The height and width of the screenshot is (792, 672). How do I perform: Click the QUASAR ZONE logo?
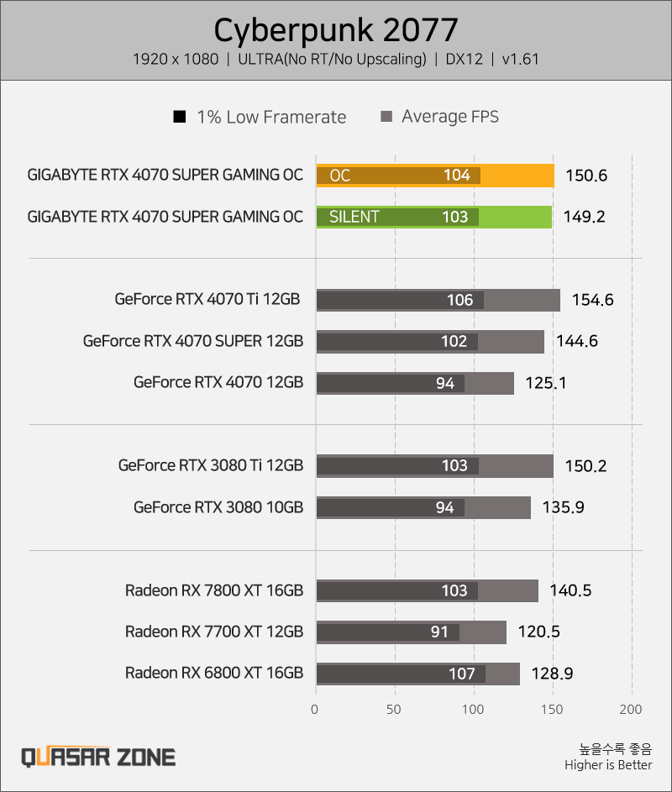pyautogui.click(x=98, y=757)
